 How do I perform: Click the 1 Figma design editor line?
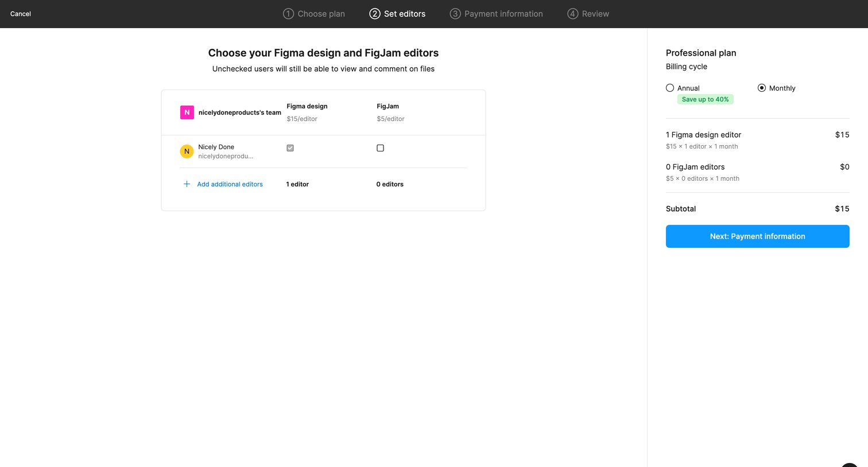tap(703, 135)
